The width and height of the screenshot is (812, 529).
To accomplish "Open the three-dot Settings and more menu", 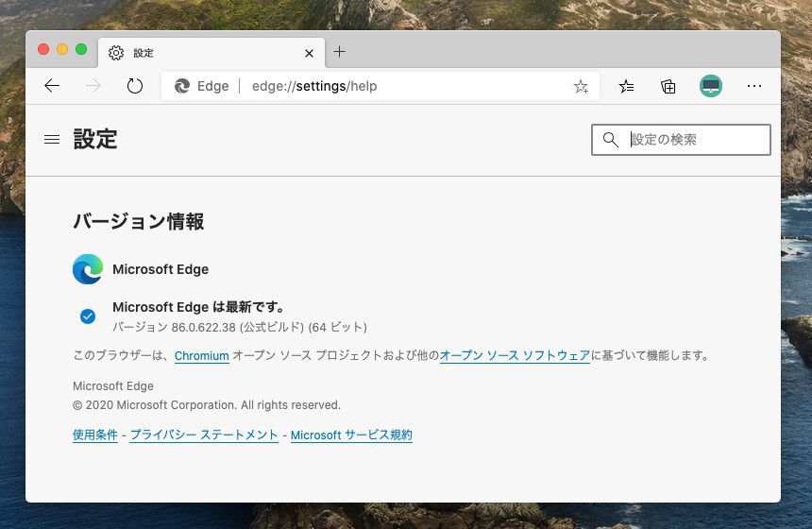I will click(x=754, y=86).
